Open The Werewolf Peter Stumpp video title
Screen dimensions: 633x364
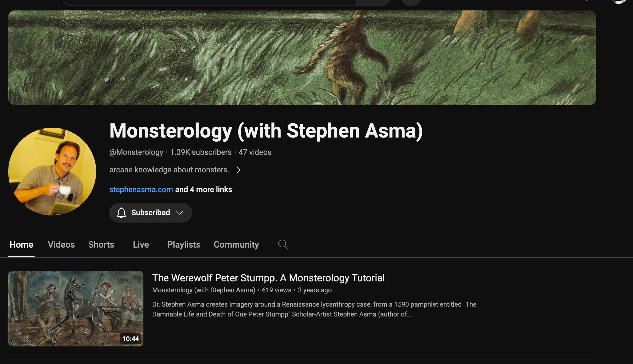(x=268, y=278)
